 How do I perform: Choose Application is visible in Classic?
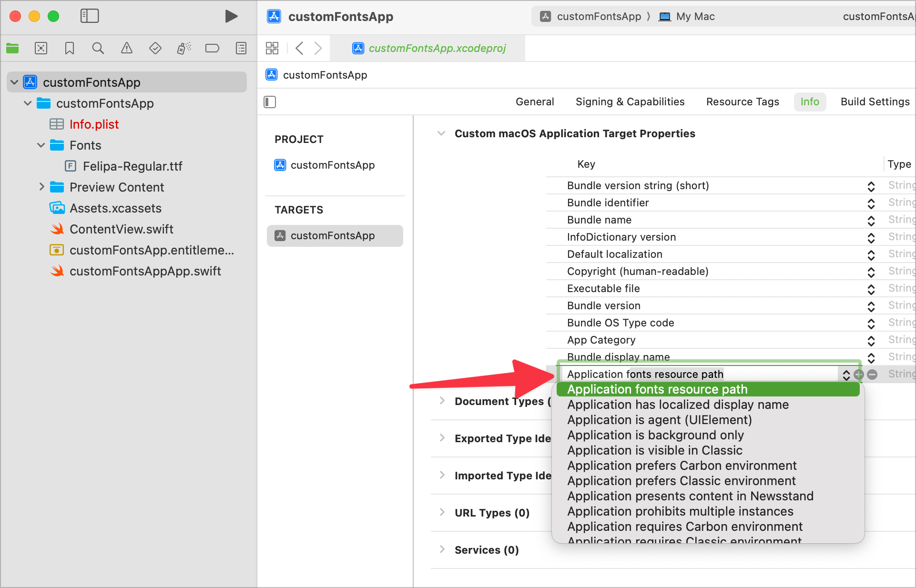coord(708,450)
